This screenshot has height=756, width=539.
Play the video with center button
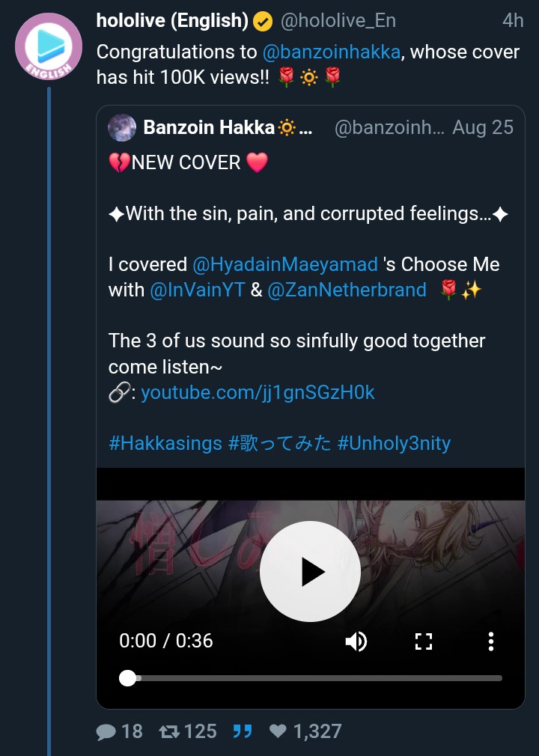click(310, 572)
